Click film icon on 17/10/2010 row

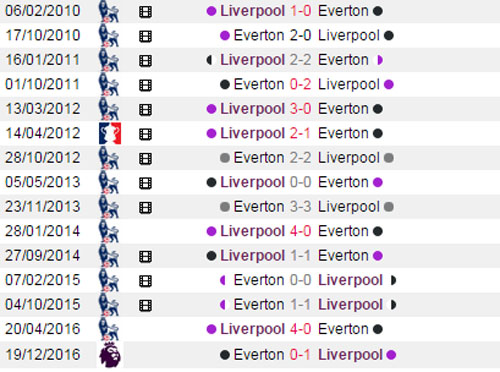tap(145, 36)
